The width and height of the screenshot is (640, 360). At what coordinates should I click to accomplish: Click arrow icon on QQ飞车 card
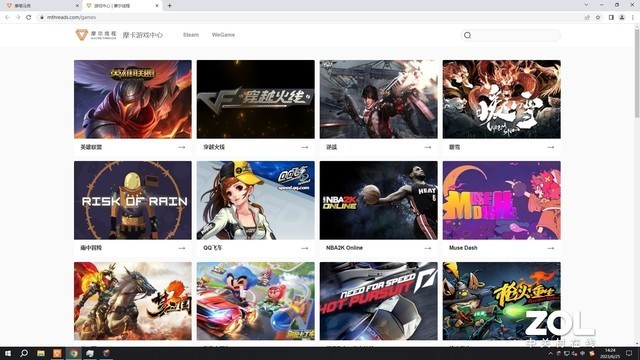coord(304,248)
